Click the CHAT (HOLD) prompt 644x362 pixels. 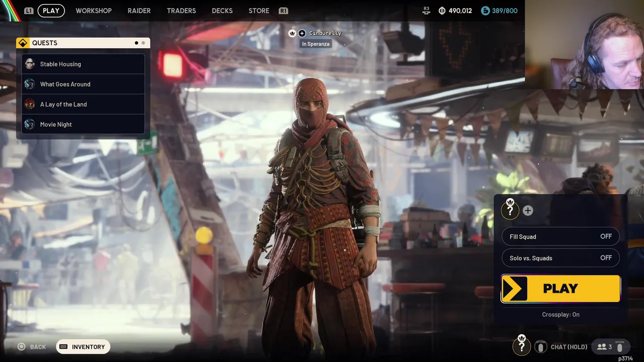[569, 347]
